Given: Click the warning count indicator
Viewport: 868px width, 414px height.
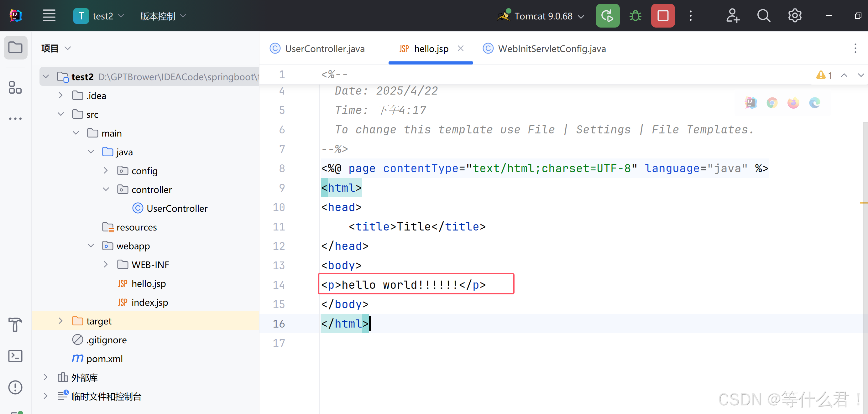Looking at the screenshot, I should (824, 75).
